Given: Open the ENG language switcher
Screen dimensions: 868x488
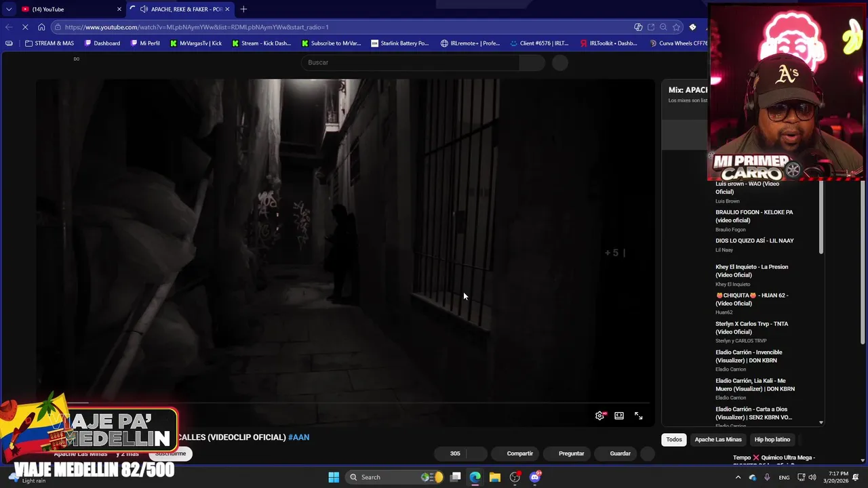Looking at the screenshot, I should click(x=784, y=477).
